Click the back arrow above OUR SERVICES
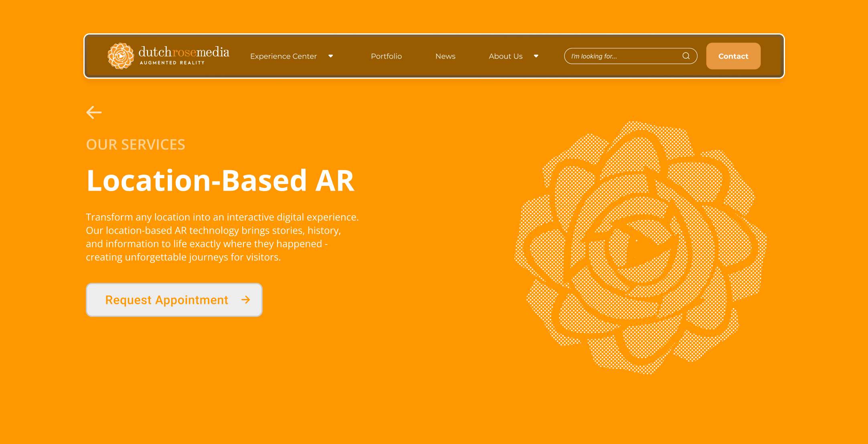This screenshot has height=444, width=868. click(x=94, y=112)
